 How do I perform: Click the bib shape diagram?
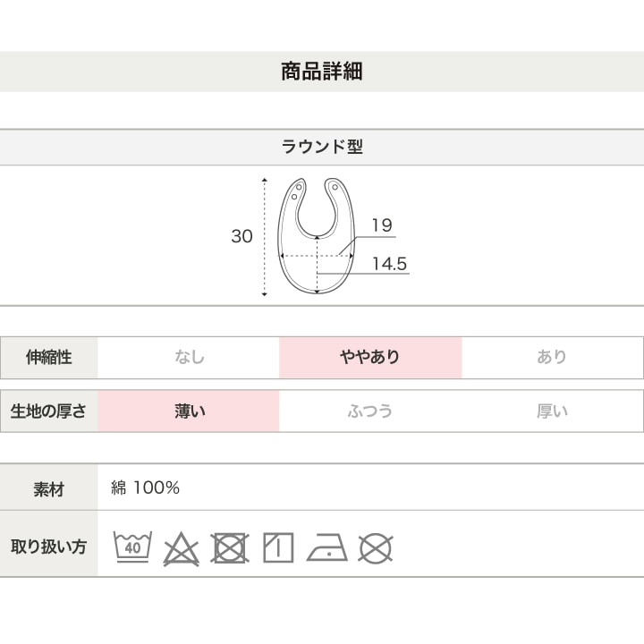coord(317,236)
